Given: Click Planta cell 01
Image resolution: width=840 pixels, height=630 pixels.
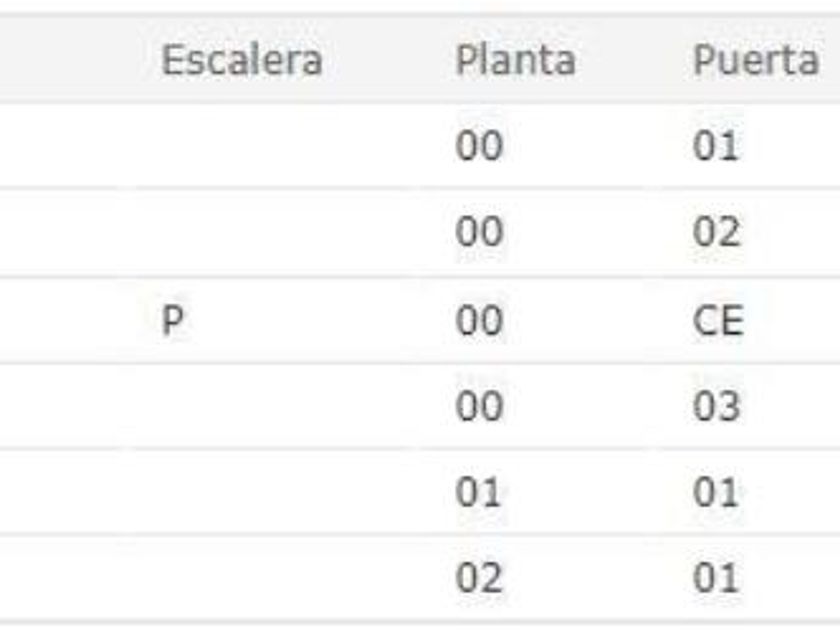Looking at the screenshot, I should point(478,493).
